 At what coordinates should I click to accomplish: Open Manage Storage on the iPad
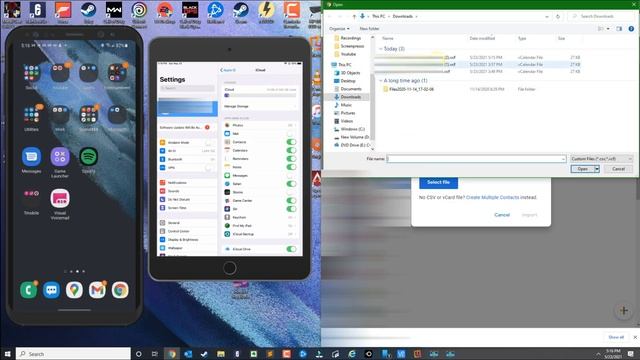point(260,106)
